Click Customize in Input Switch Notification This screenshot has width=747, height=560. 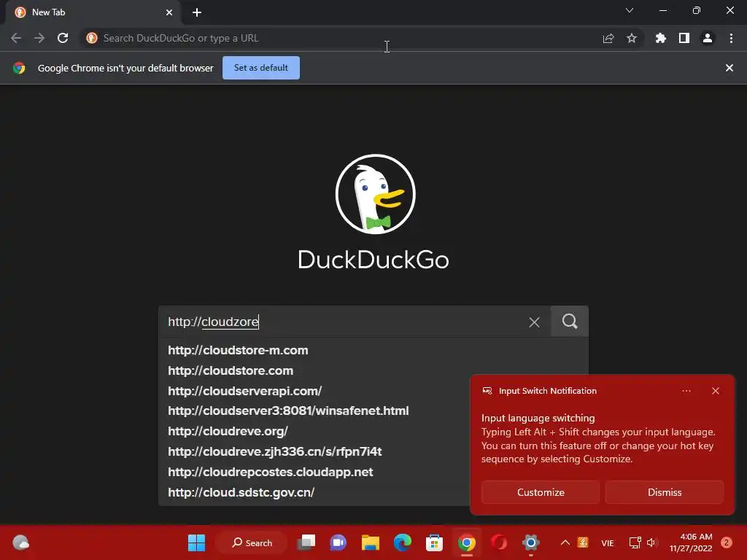(x=541, y=492)
